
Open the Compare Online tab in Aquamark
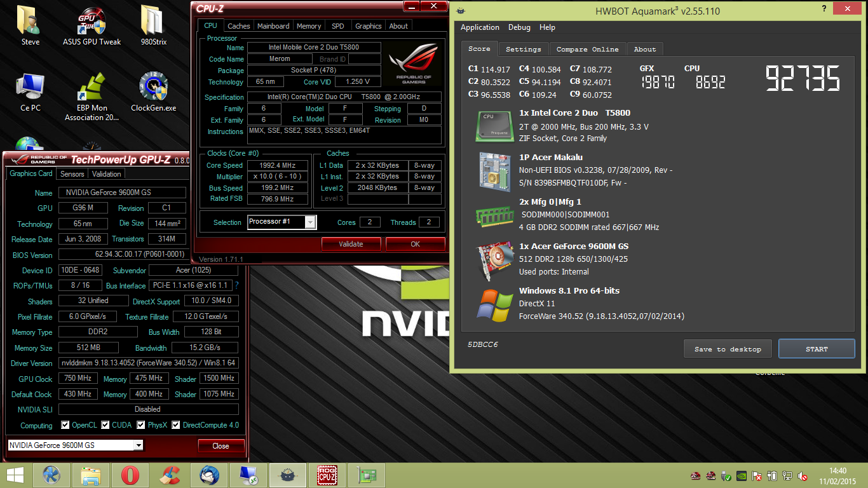point(587,49)
